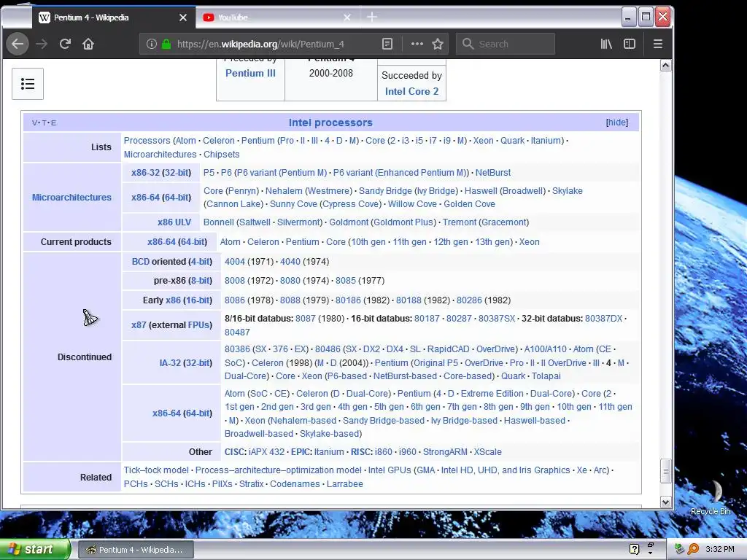This screenshot has width=747, height=560.
Task: Follow the RapidCAD link
Action: point(449,349)
